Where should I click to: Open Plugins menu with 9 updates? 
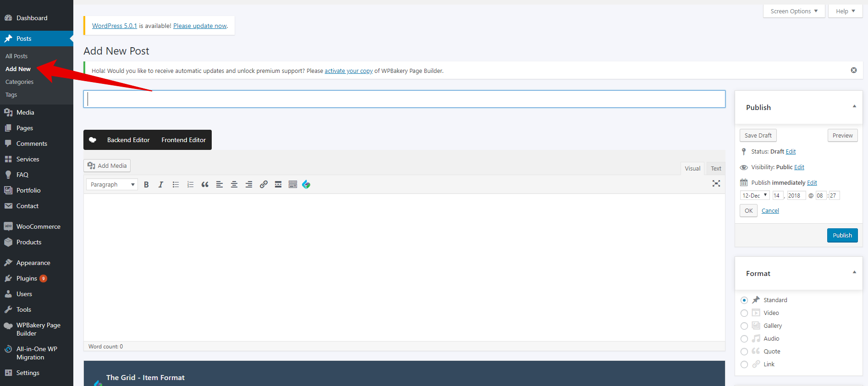pyautogui.click(x=37, y=278)
